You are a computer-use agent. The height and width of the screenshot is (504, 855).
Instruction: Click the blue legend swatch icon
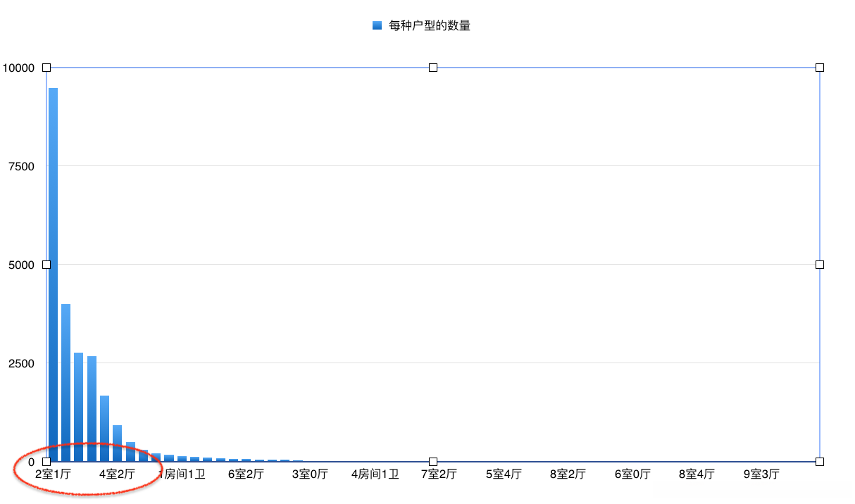point(377,26)
